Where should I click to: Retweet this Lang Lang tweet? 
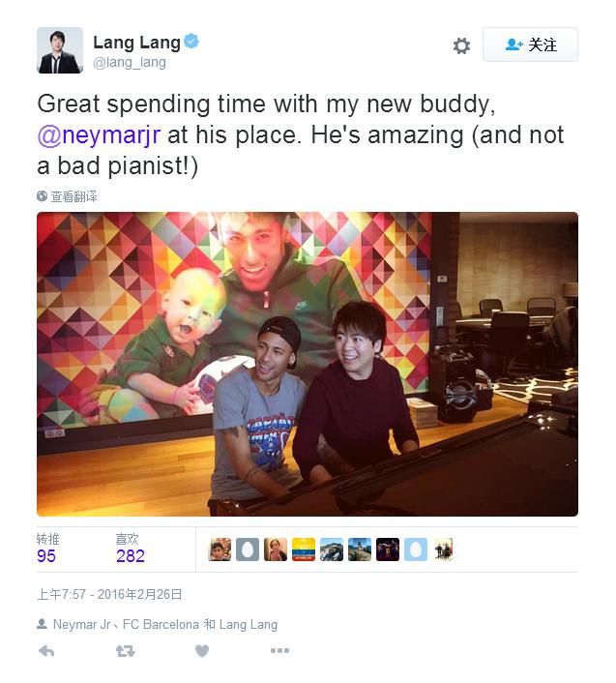[x=125, y=651]
